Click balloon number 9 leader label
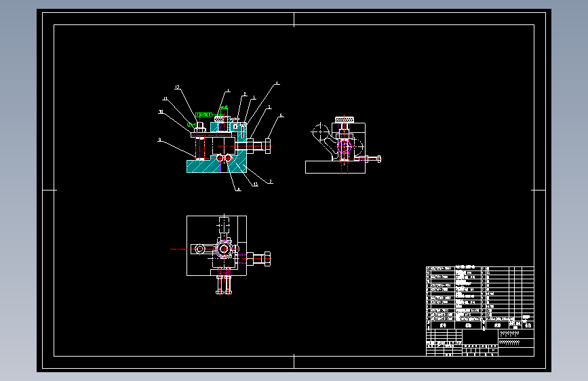Viewport: 588px width, 381px height. (160, 140)
